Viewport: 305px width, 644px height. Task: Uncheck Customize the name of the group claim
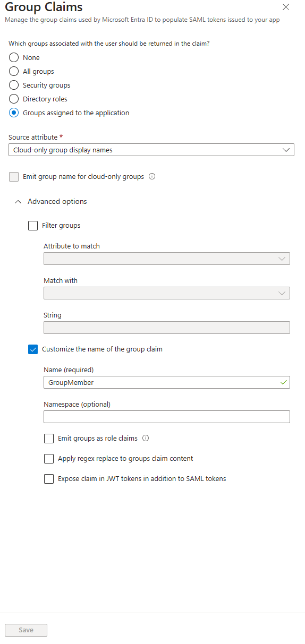point(33,349)
